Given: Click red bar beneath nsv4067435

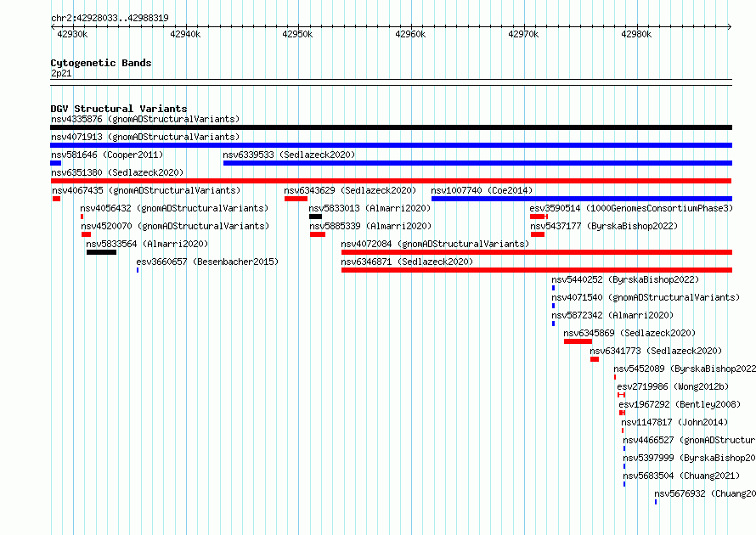Looking at the screenshot, I should tap(56, 199).
